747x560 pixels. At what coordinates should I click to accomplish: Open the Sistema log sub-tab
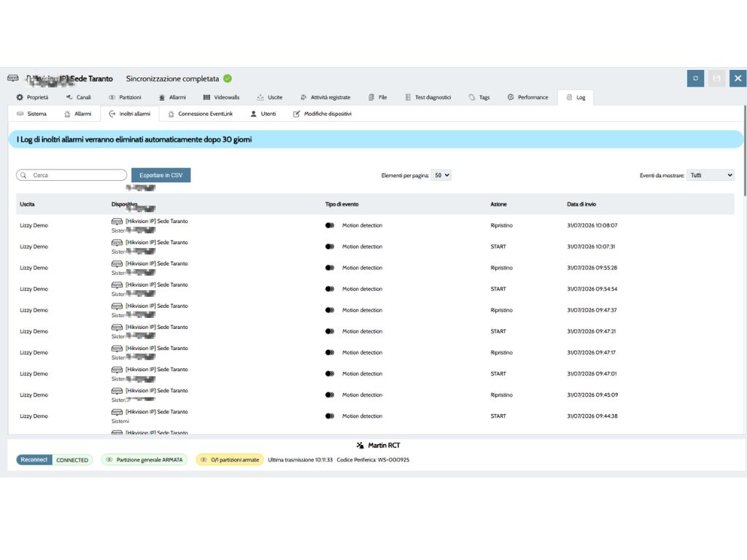pos(31,114)
